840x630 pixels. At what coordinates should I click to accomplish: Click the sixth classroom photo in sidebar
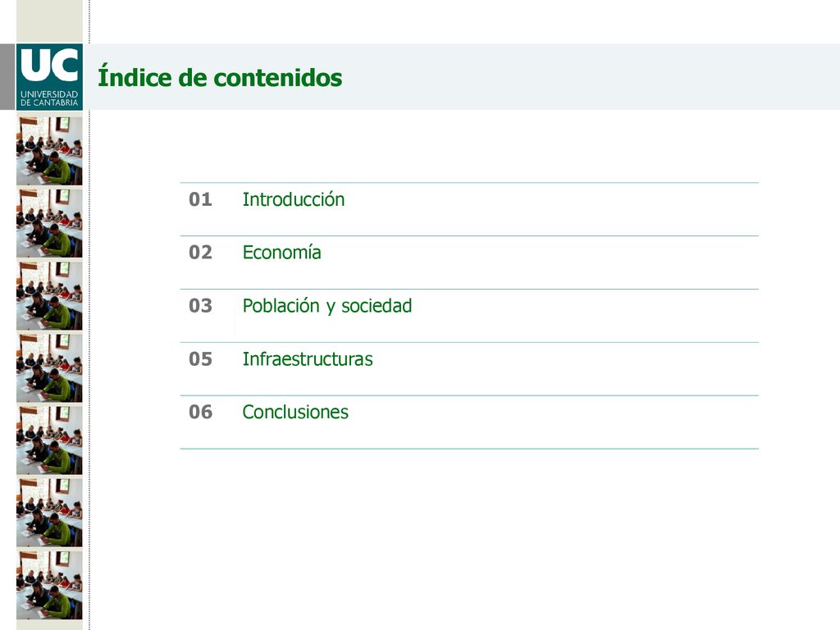click(x=49, y=513)
